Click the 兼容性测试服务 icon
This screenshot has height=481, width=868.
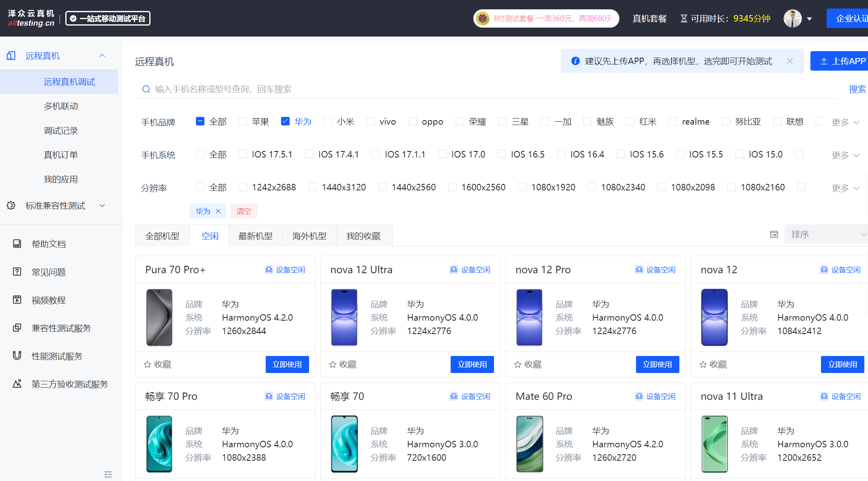[17, 328]
